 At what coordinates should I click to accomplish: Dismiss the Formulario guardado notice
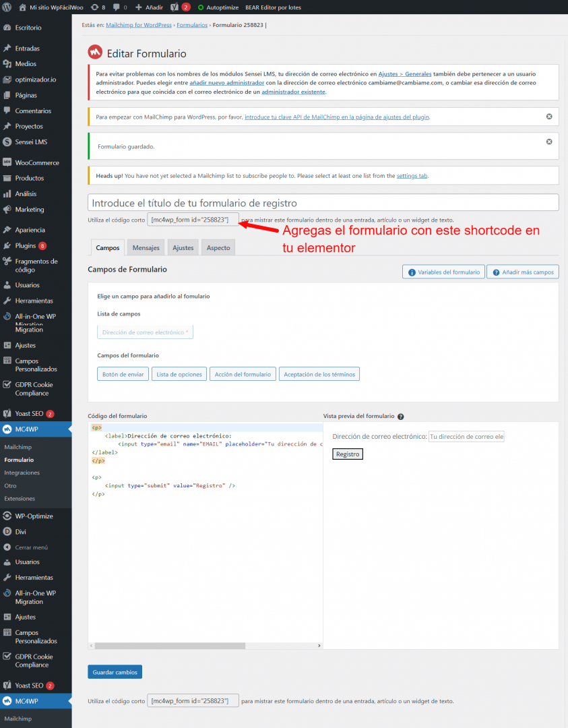[x=549, y=142]
